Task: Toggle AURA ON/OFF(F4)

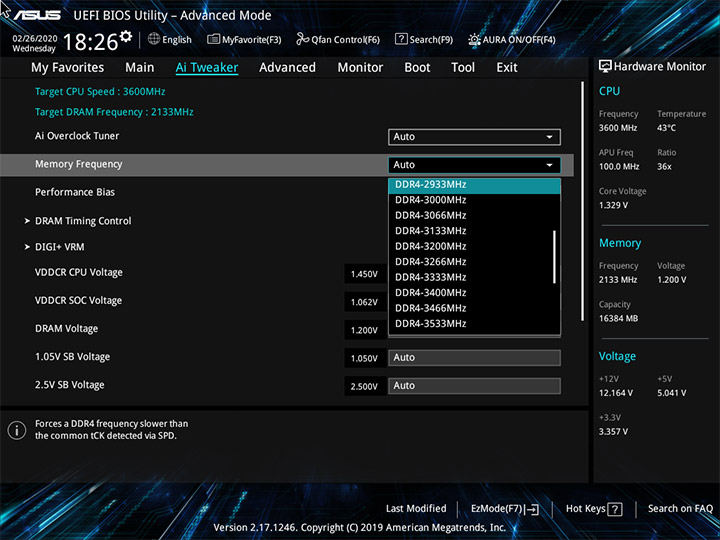Action: [x=512, y=39]
